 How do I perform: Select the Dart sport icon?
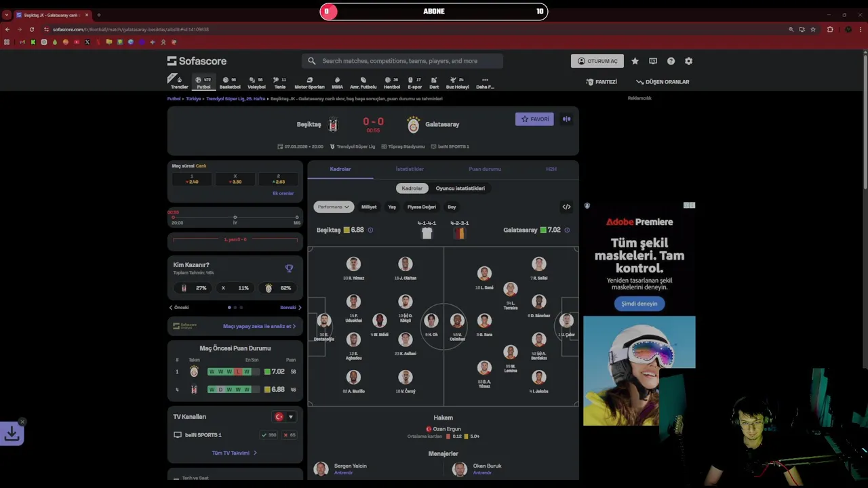[434, 82]
